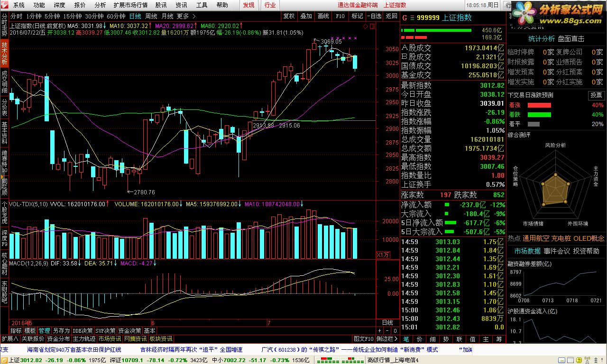This screenshot has width=607, height=364.
Task: Expand the 扩展∧ panel at bottom left
Action: (x=9, y=339)
